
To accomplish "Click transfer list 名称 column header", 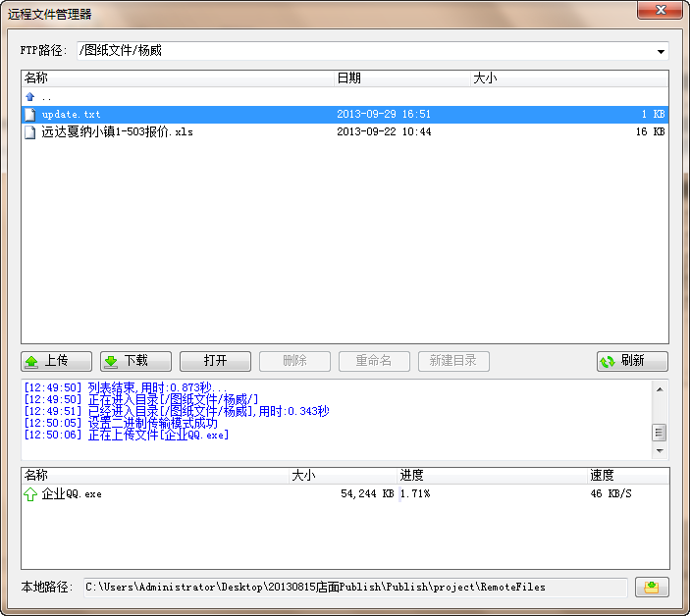I will click(155, 476).
